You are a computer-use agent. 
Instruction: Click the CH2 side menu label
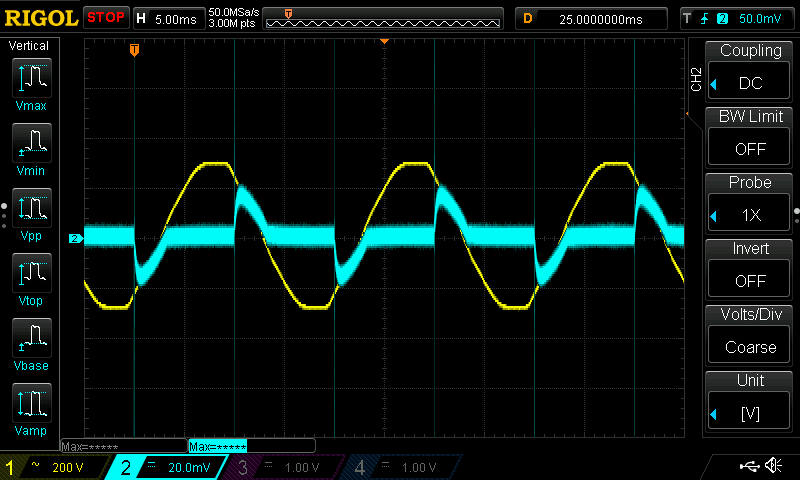pos(696,80)
